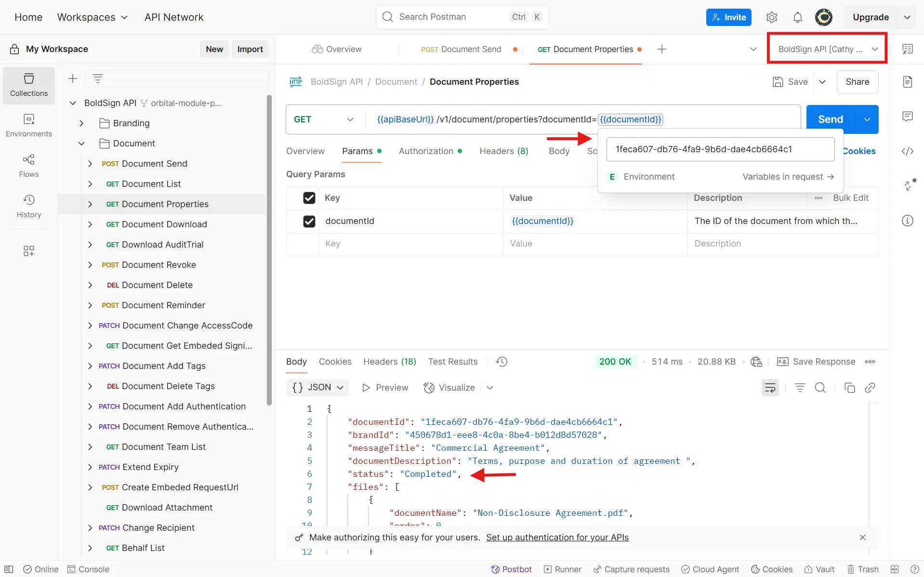Copy the response body to clipboard

[x=850, y=388]
